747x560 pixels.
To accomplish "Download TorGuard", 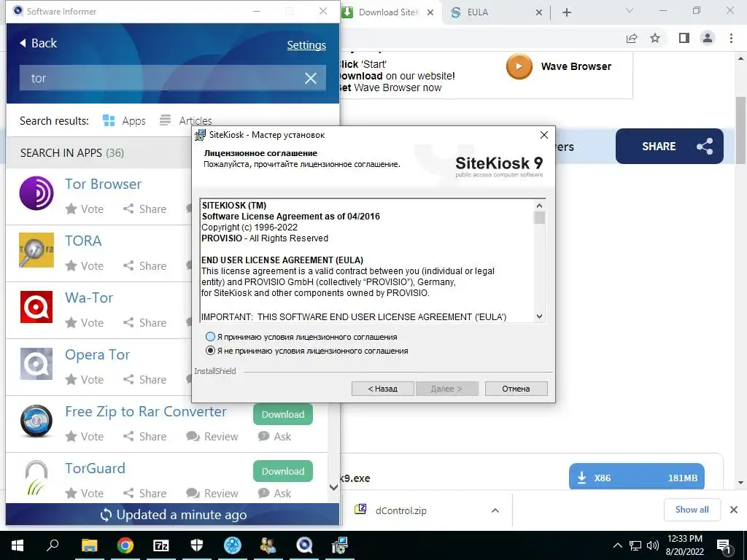I will click(283, 471).
